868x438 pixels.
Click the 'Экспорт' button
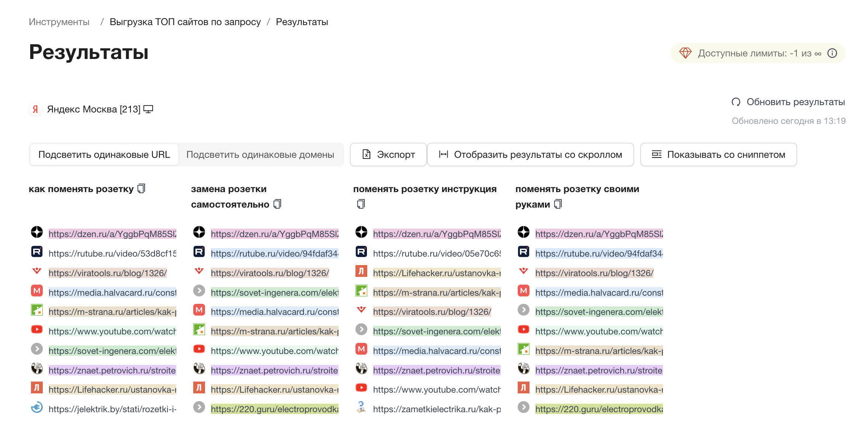coord(388,154)
